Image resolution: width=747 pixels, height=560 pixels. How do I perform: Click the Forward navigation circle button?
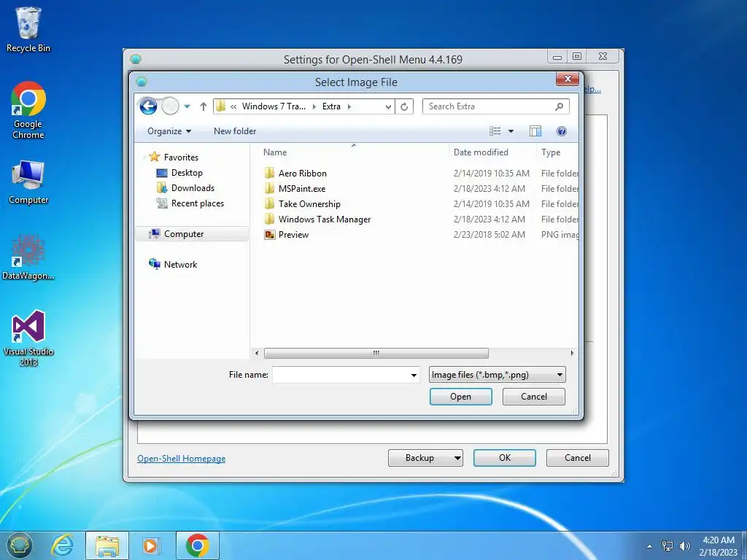click(x=170, y=106)
